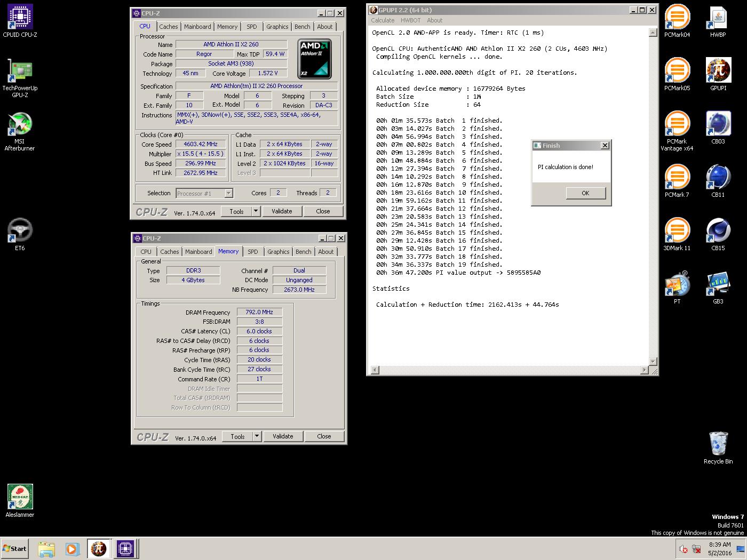747x560 pixels.
Task: Click the Core Voltage 1.572 V value
Action: coord(267,73)
